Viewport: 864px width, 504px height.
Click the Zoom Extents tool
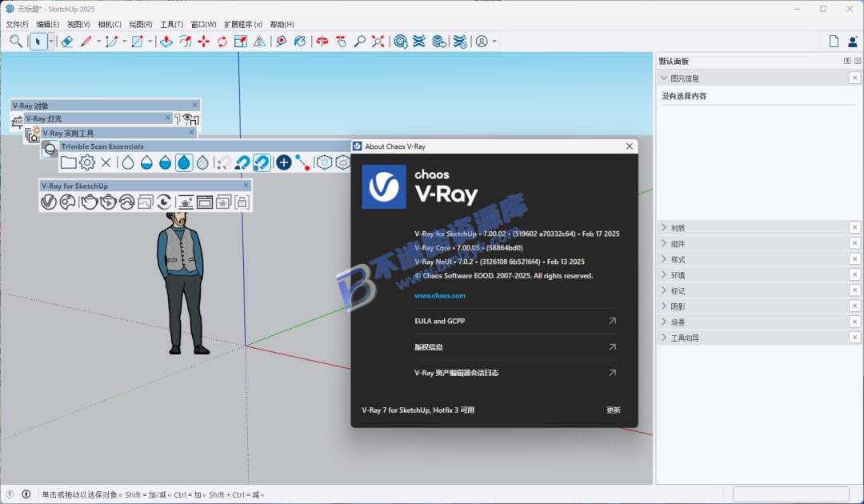point(378,42)
